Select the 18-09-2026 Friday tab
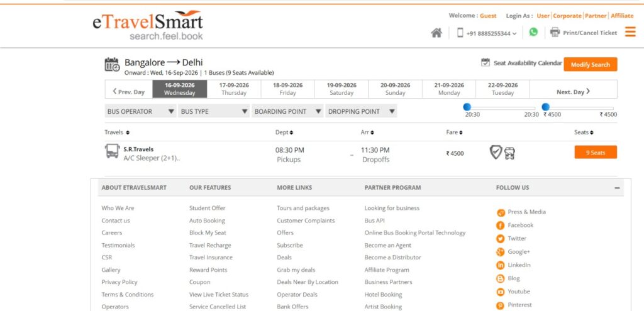This screenshot has width=644, height=311. coord(287,89)
